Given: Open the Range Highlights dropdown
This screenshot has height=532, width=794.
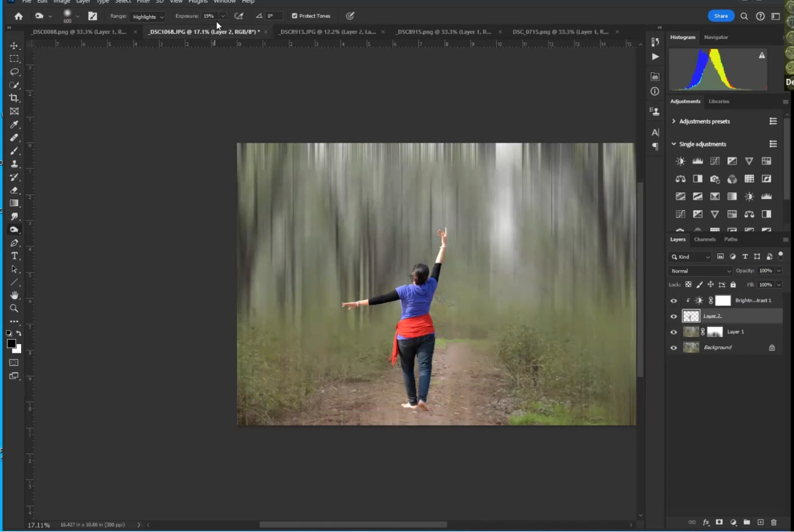Looking at the screenshot, I should pyautogui.click(x=148, y=17).
